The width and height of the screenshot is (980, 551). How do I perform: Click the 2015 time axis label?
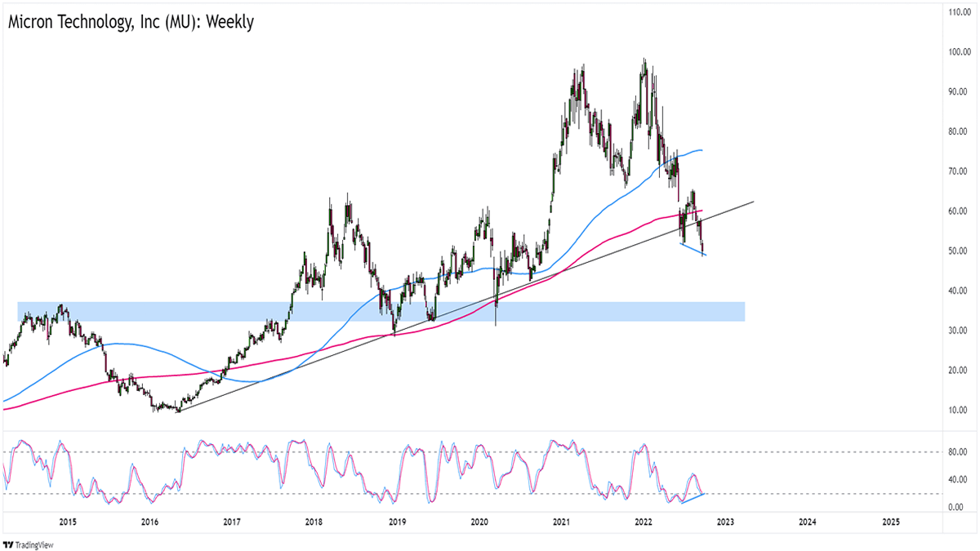(67, 522)
